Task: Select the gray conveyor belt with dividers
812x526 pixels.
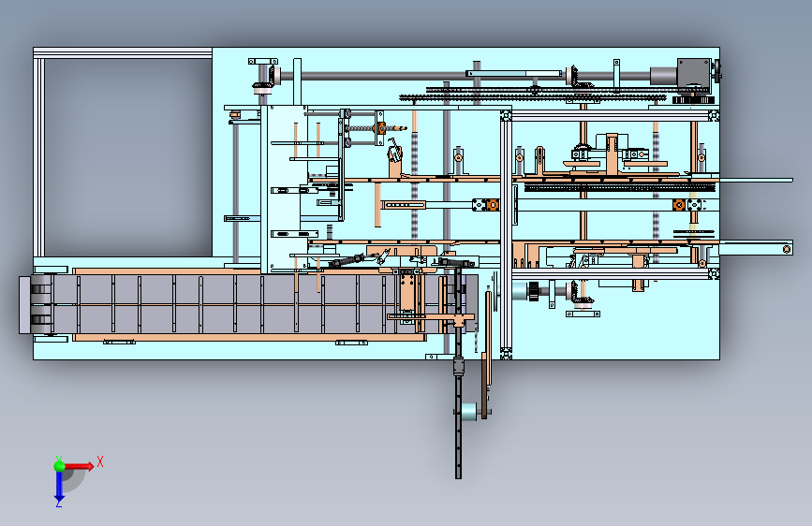Action: [248, 304]
